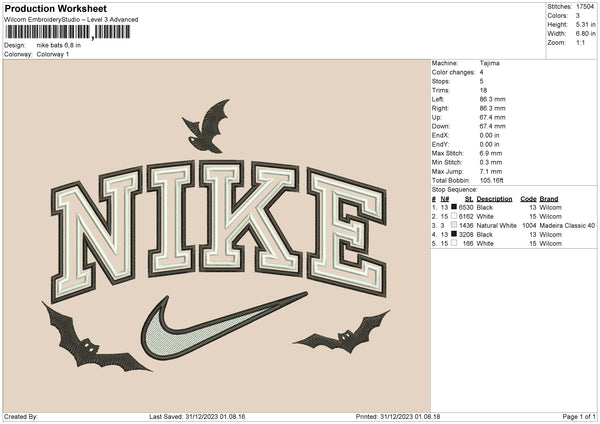
Task: Click the 'Color changes:' label
Action: [x=453, y=72]
